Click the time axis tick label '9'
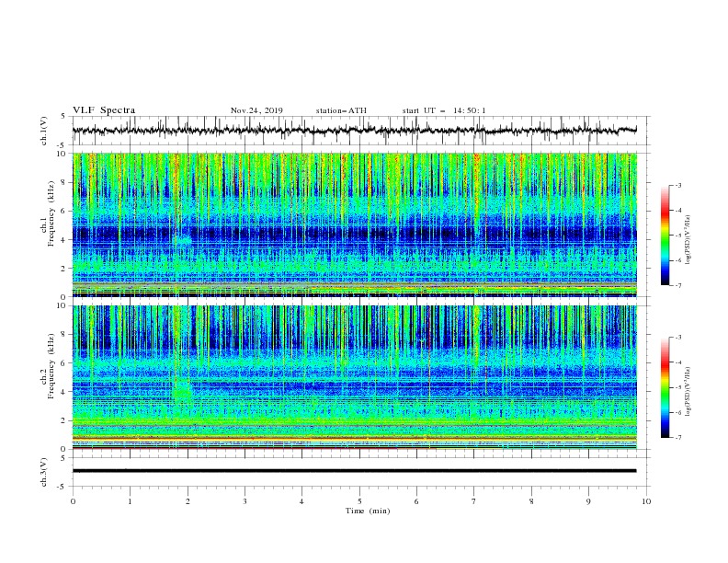The height and width of the screenshot is (563, 728). click(588, 501)
